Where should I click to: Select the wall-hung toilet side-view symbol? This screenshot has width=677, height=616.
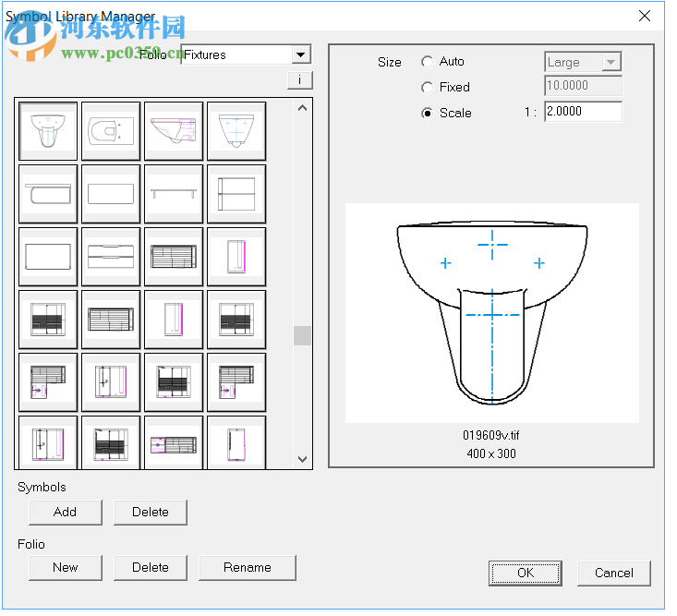(x=174, y=131)
